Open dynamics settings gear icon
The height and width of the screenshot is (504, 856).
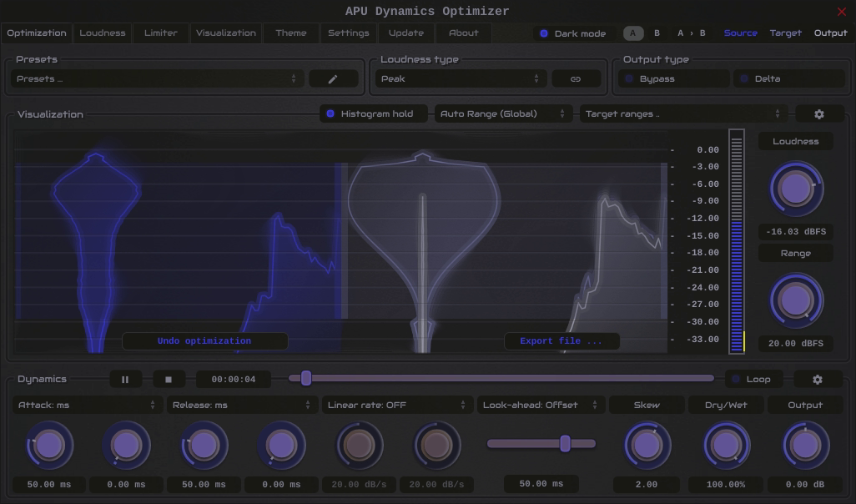818,380
